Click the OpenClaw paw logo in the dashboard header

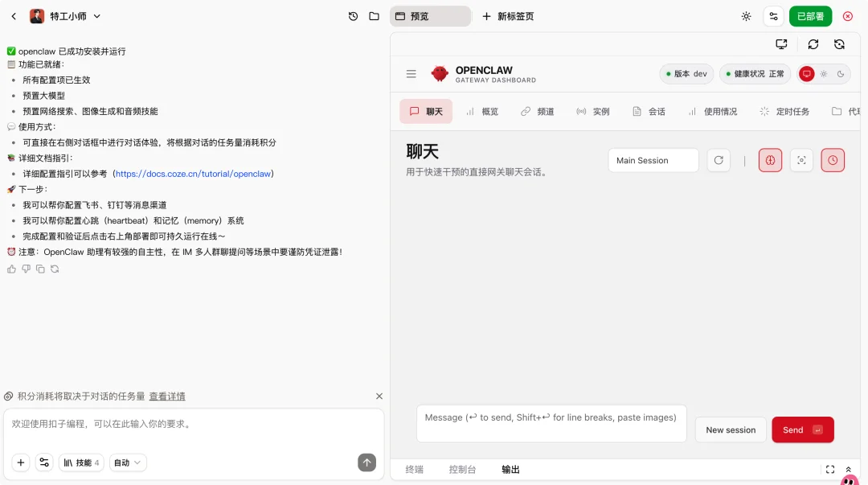tap(440, 73)
